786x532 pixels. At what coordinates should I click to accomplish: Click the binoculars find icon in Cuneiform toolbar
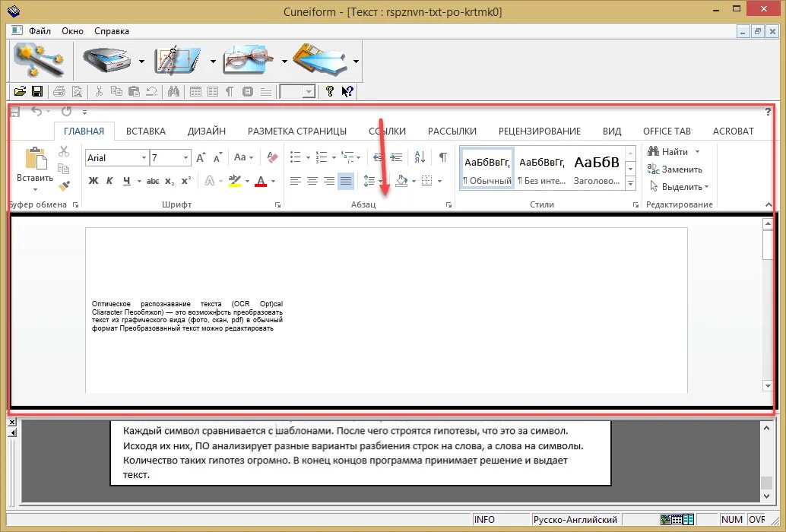173,91
